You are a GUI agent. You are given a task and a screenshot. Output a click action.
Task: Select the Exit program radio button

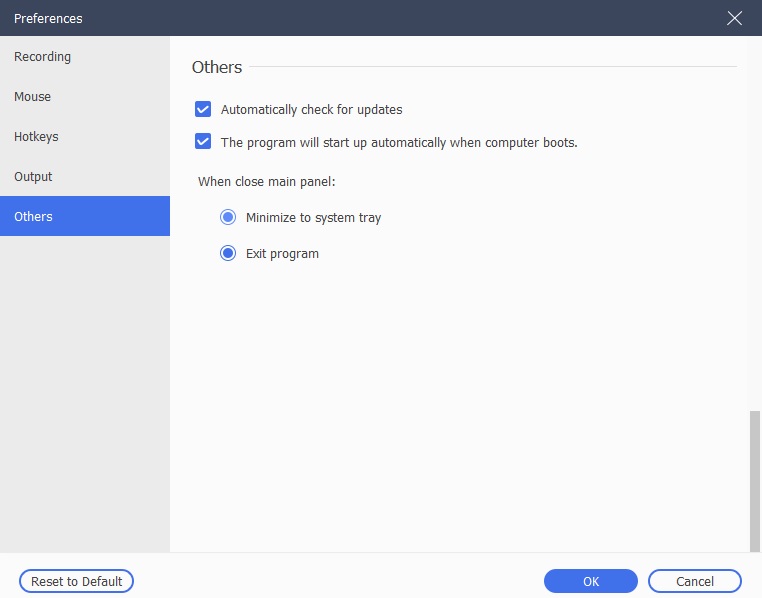228,253
